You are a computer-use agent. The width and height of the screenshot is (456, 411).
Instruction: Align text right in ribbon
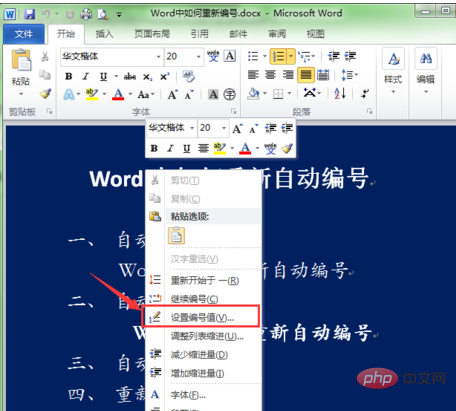point(288,75)
